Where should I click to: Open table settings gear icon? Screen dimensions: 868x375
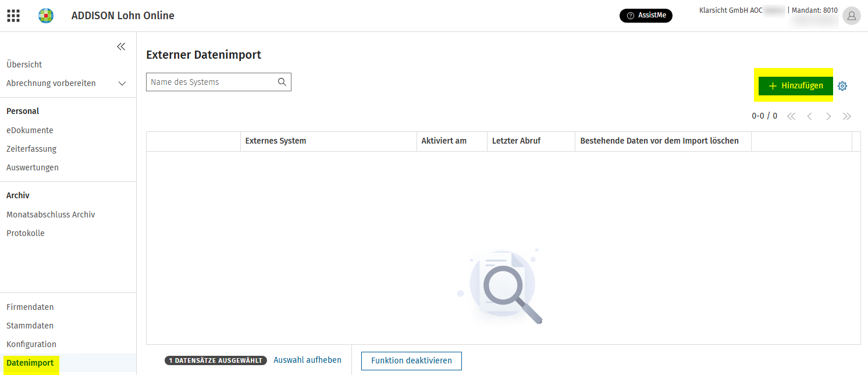click(x=842, y=86)
